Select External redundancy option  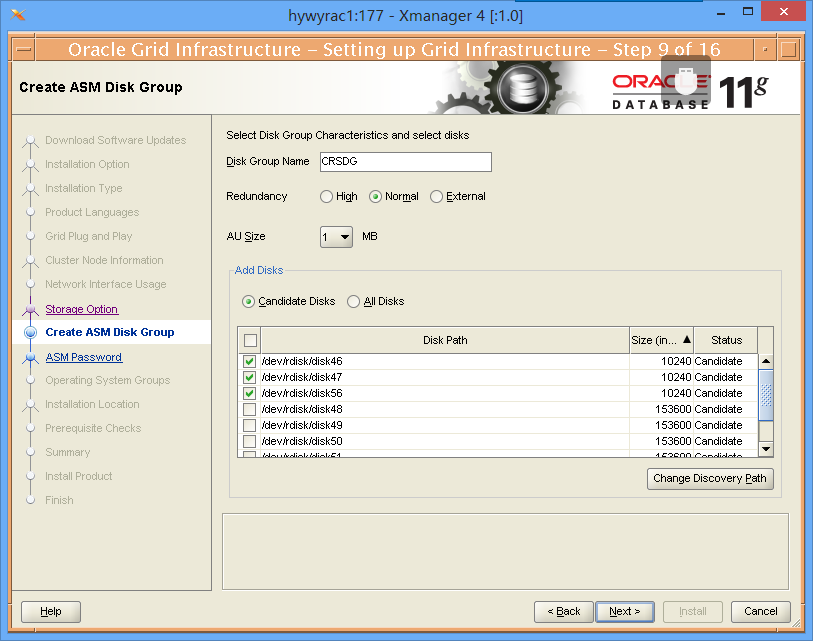pyautogui.click(x=437, y=197)
